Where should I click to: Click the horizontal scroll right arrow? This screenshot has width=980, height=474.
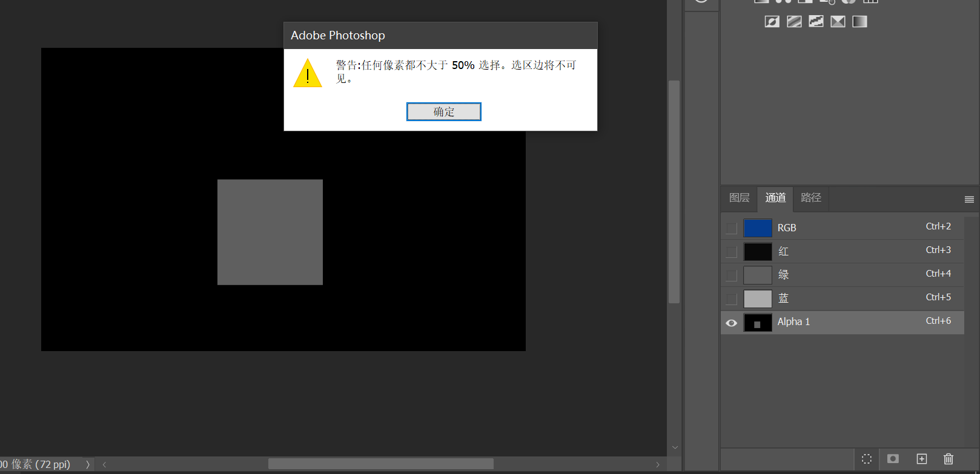tap(658, 464)
